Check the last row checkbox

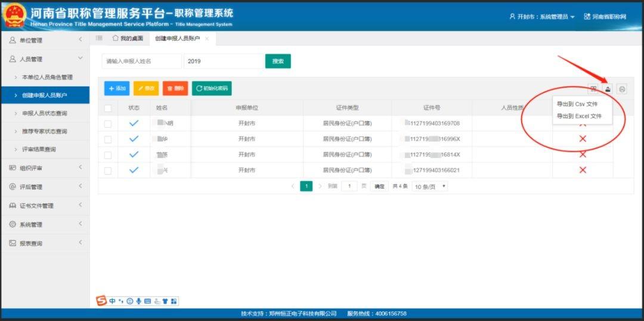107,171
